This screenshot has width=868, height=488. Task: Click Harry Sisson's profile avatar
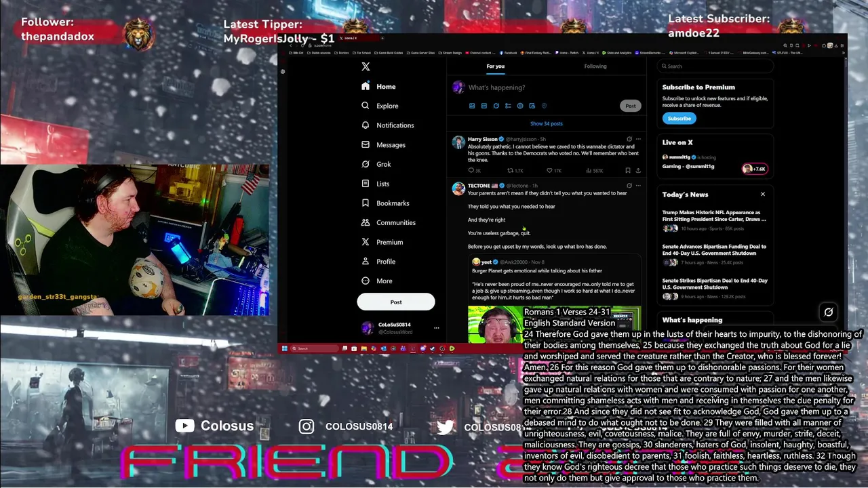click(458, 142)
